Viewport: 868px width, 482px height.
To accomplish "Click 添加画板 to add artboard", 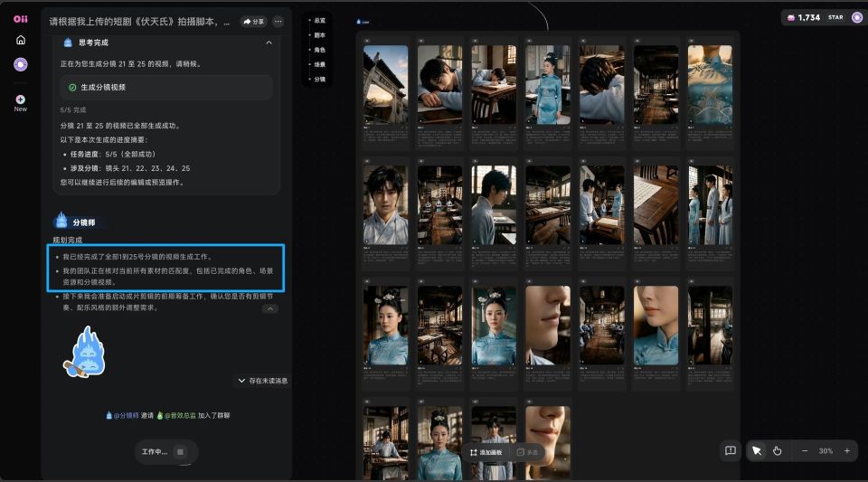I will point(486,453).
